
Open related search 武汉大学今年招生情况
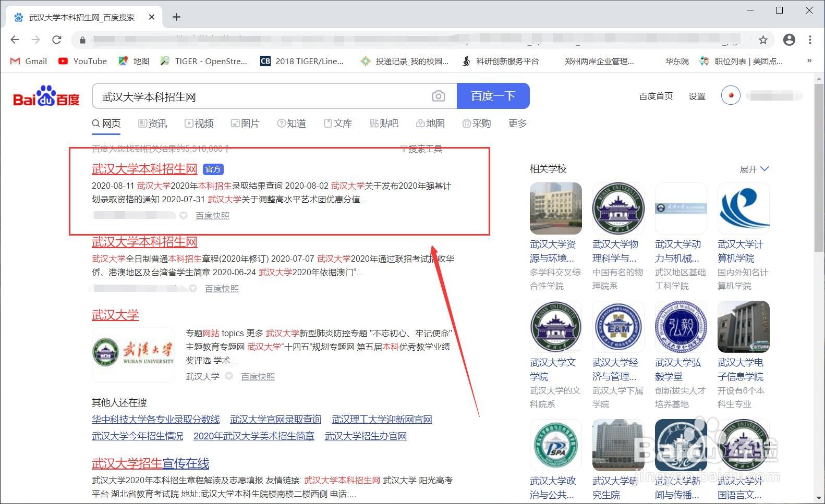point(138,436)
